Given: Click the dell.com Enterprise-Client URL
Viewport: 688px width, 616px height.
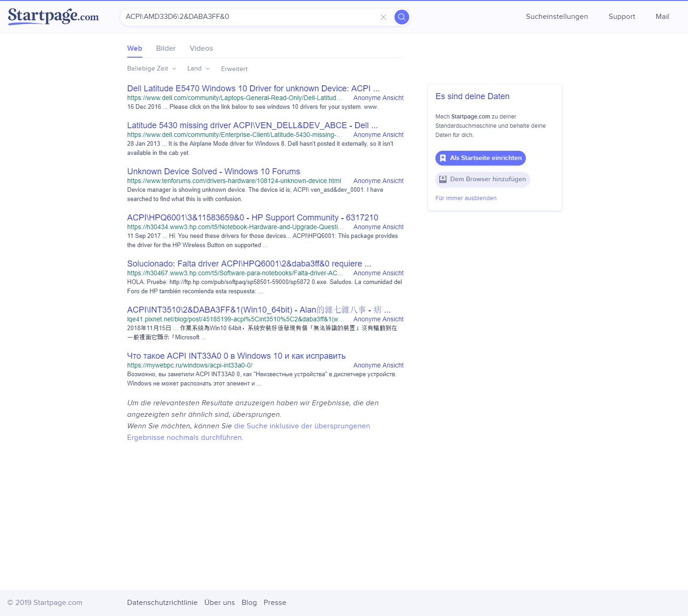Looking at the screenshot, I should click(x=235, y=135).
